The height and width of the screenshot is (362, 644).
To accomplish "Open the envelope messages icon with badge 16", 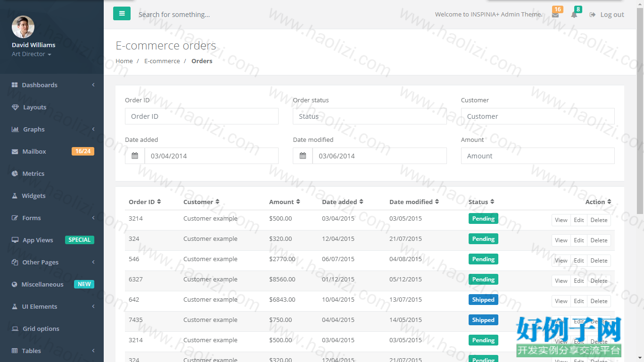I will [x=555, y=15].
